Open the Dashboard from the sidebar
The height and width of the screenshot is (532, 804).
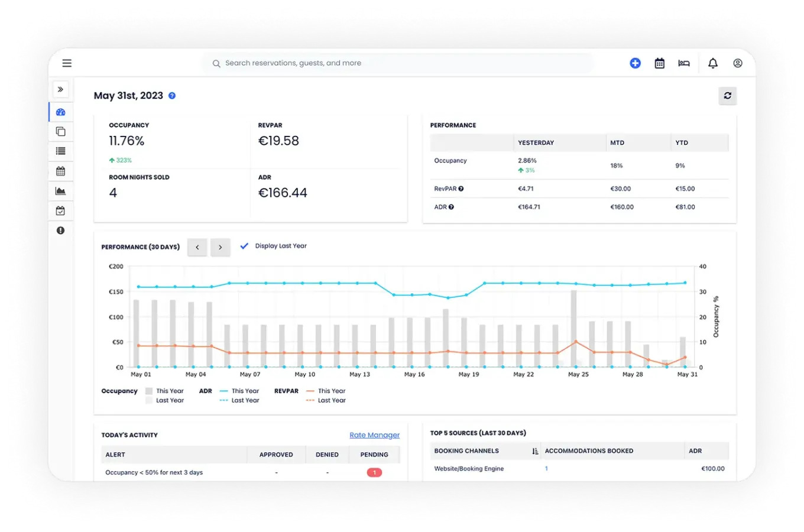point(60,112)
